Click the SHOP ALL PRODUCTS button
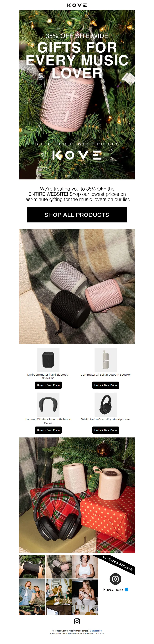The height and width of the screenshot is (644, 154). [77, 214]
